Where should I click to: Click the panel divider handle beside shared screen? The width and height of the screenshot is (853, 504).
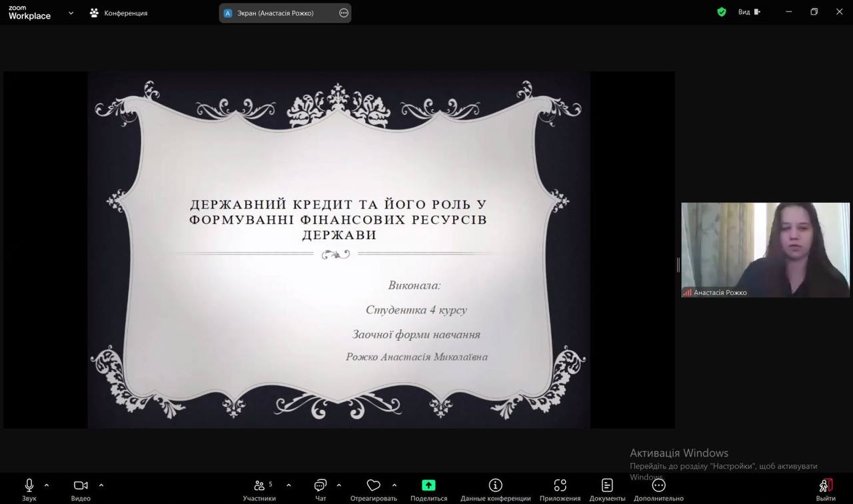(678, 265)
